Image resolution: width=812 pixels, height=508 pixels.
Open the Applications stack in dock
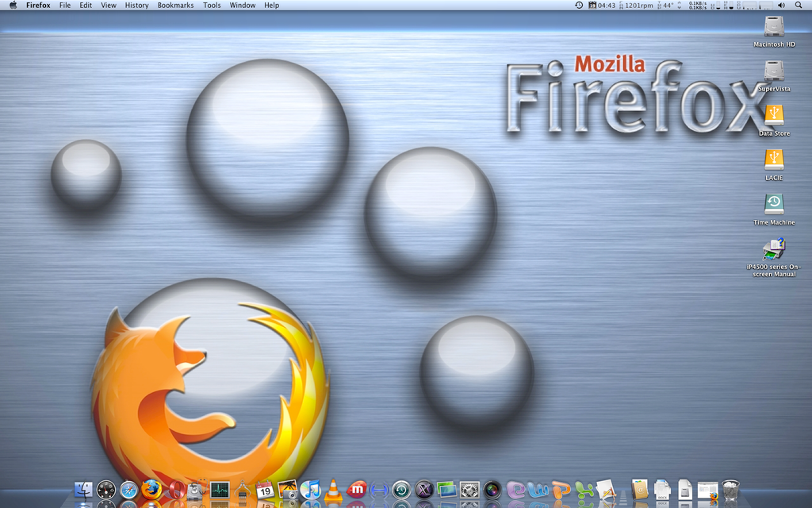click(607, 489)
